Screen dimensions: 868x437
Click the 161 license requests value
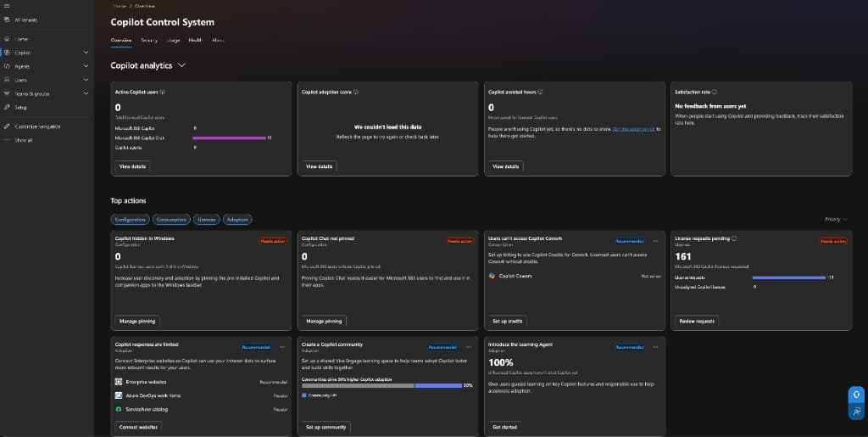(x=683, y=256)
